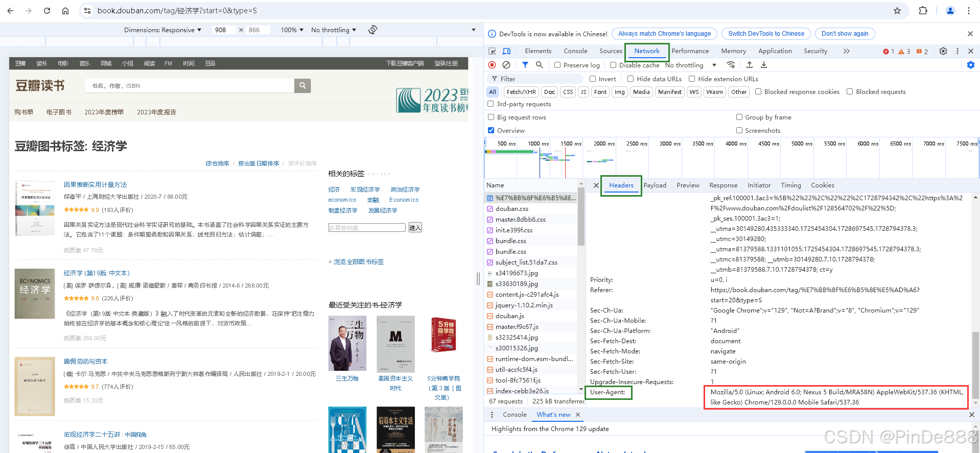This screenshot has height=453, width=980.
Task: Open the Chrome profile avatar
Action: point(950,11)
